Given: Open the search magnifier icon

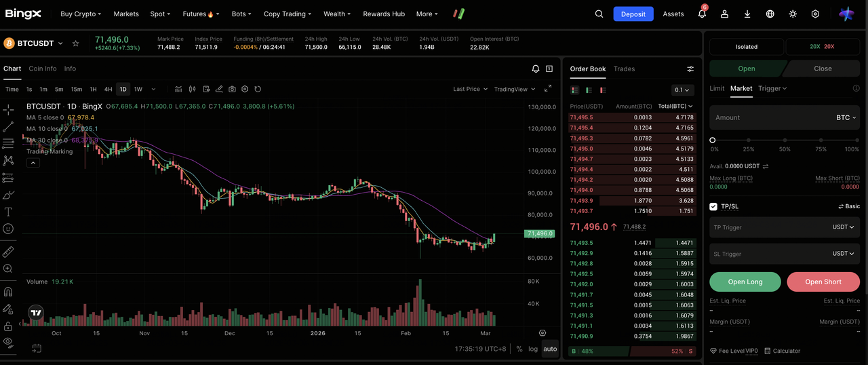Looking at the screenshot, I should [x=599, y=14].
